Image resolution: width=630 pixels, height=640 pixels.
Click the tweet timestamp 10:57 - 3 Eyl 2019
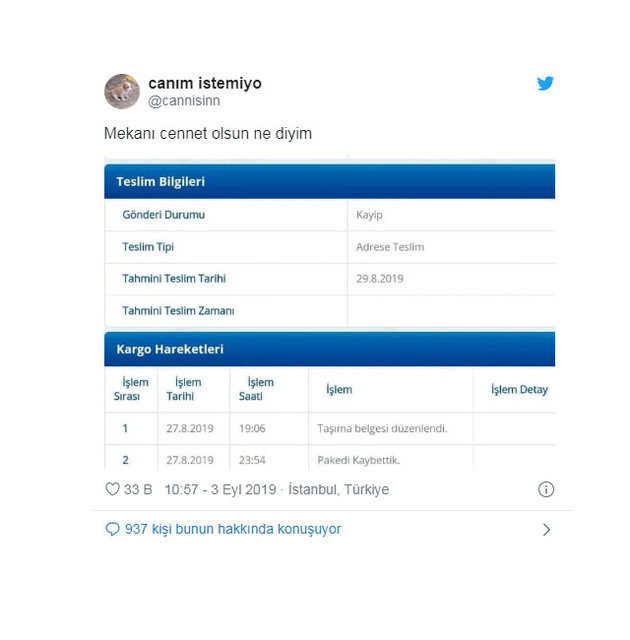coord(220,489)
